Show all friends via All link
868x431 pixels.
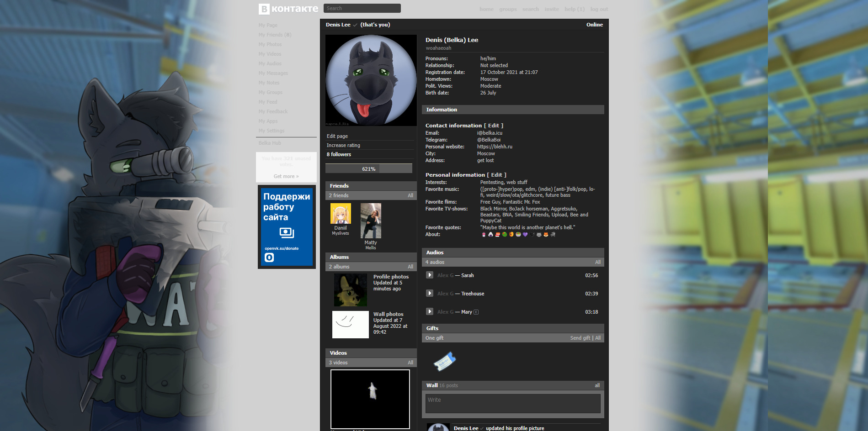point(410,195)
